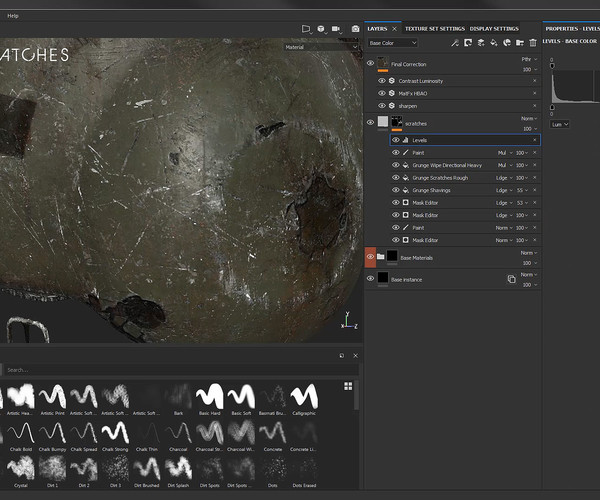The image size is (600, 500).
Task: Click the bottom Levels slider handle
Action: pos(552,107)
